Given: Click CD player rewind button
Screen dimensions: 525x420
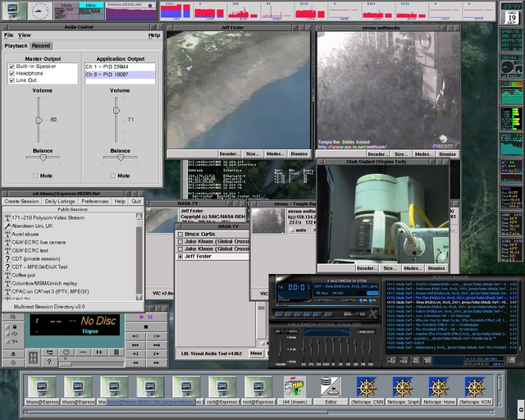Looking at the screenshot, I should coord(135,363).
